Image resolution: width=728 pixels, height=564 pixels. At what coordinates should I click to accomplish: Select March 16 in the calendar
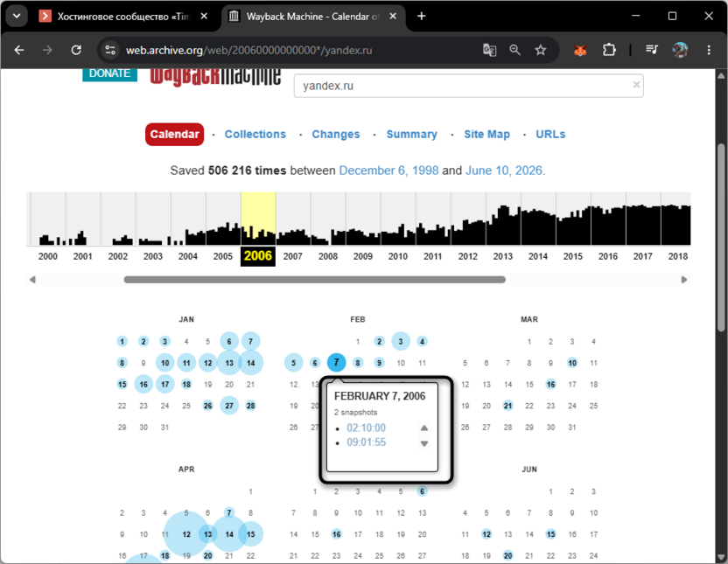[550, 384]
